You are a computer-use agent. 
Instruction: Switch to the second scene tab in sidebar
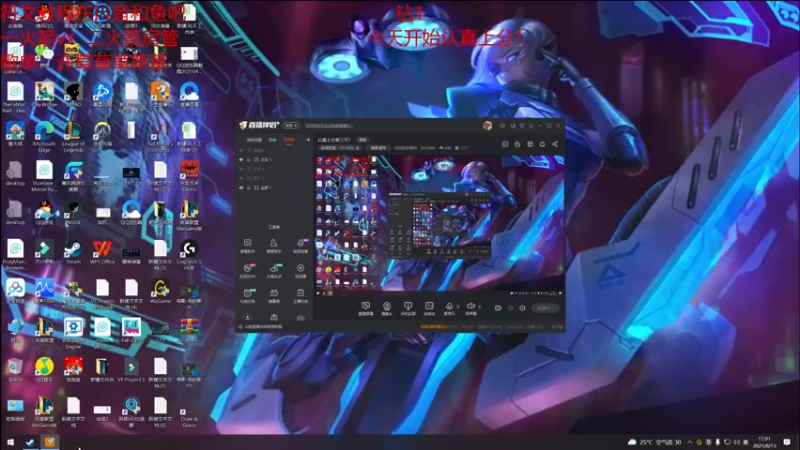[272, 140]
